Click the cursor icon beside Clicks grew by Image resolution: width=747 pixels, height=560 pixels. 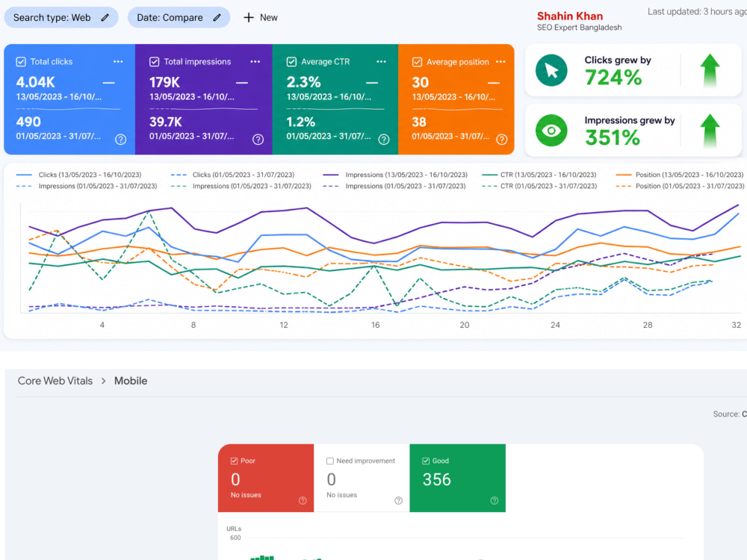551,70
